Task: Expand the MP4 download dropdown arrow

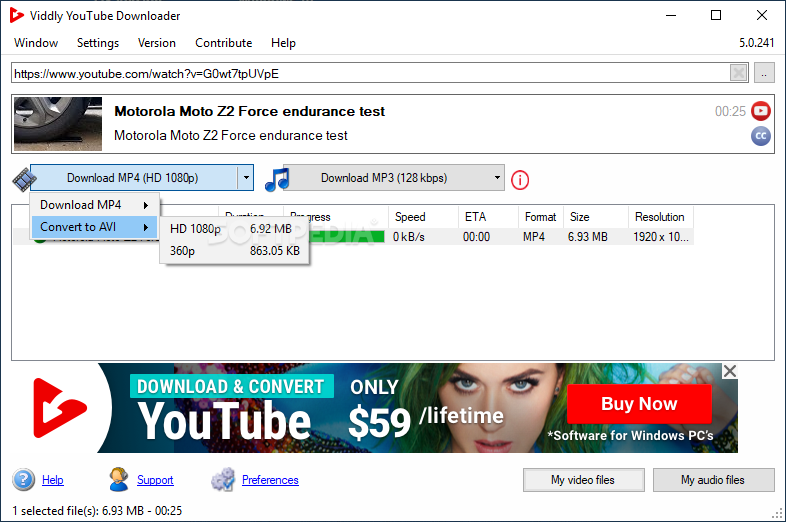Action: click(246, 178)
